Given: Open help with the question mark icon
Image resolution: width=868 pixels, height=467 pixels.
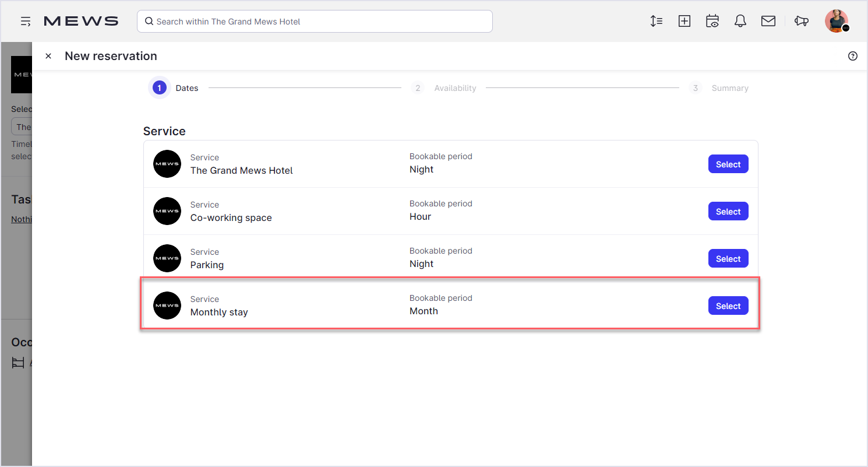Looking at the screenshot, I should click(852, 55).
